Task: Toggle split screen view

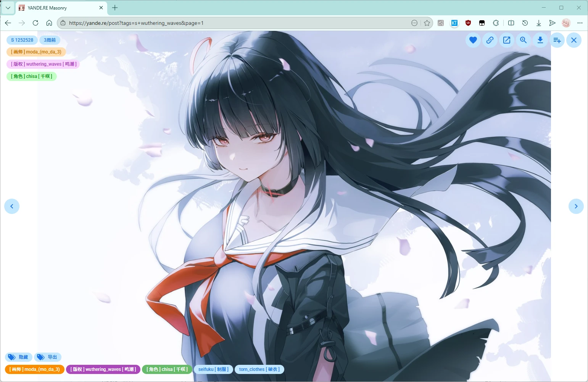Action: point(511,23)
